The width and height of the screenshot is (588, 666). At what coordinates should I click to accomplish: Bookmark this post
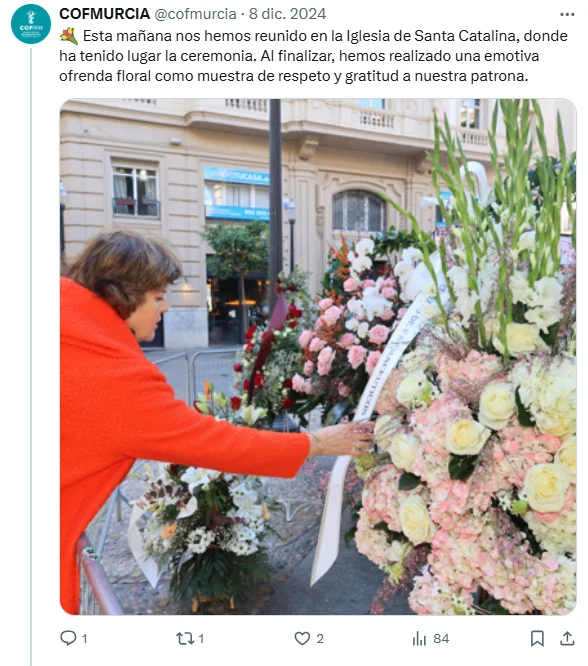click(x=537, y=638)
